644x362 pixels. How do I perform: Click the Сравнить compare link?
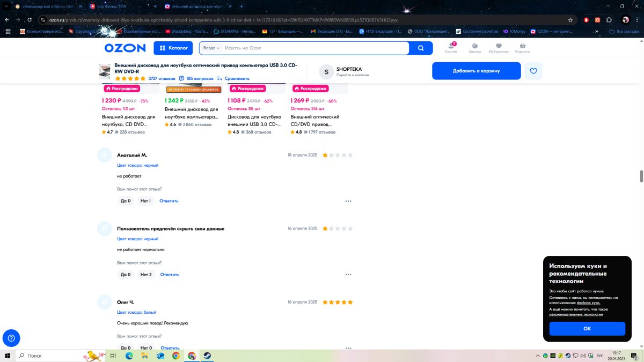point(233,78)
